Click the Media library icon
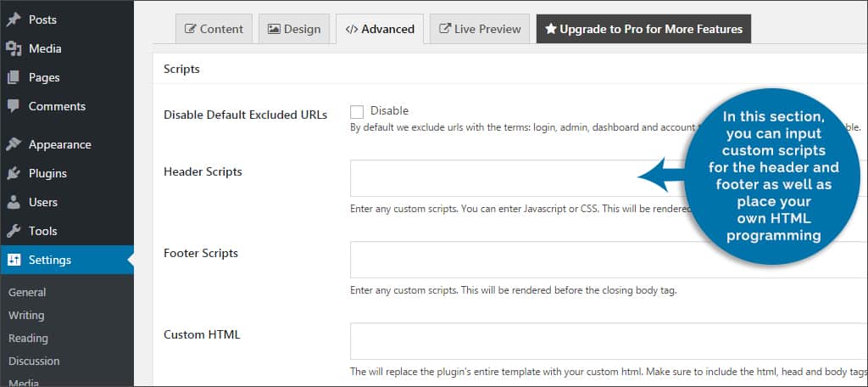The width and height of the screenshot is (868, 387). (14, 48)
